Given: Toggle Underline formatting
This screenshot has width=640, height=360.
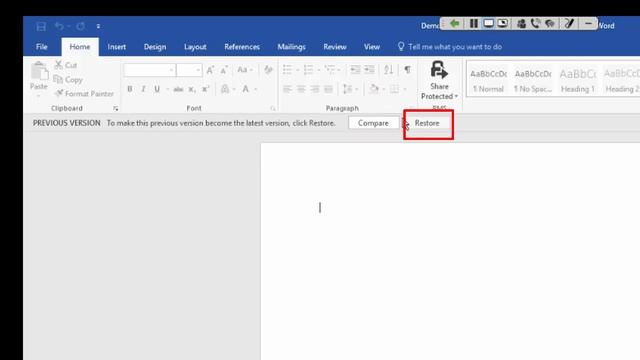Looking at the screenshot, I should pyautogui.click(x=157, y=89).
